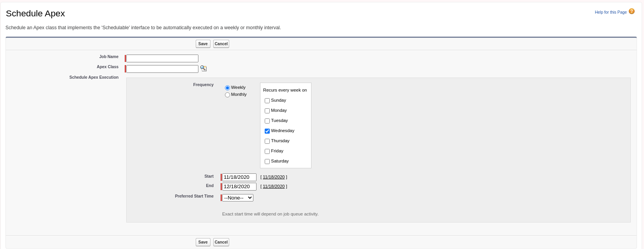The height and width of the screenshot is (249, 644).
Task: Check the Friday checkbox
Action: pyautogui.click(x=267, y=151)
